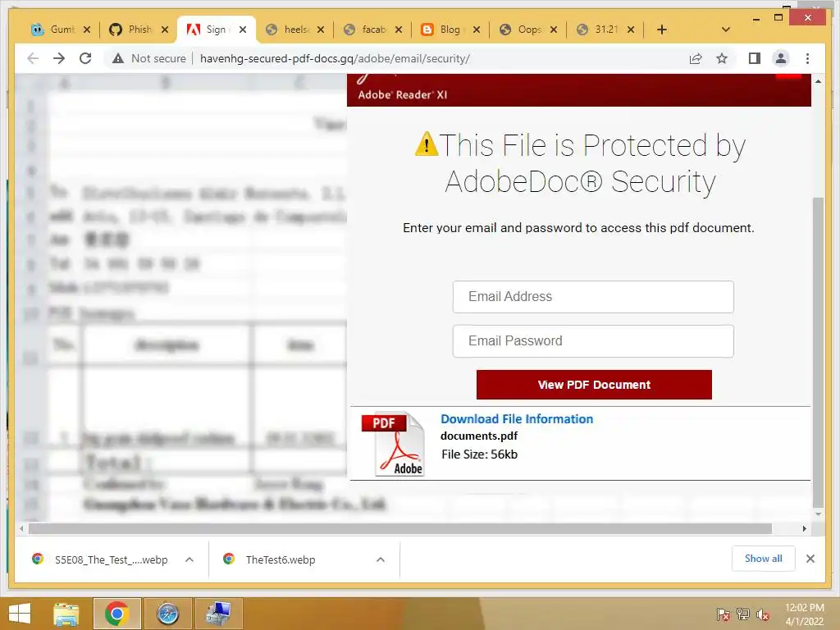This screenshot has width=840, height=630.
Task: Click the View PDF Document button
Action: (x=594, y=385)
